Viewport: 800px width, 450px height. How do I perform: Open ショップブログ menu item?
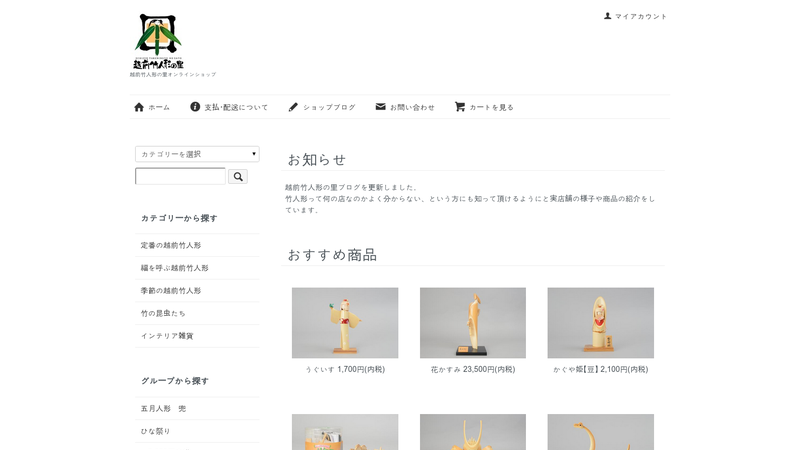[x=330, y=107]
